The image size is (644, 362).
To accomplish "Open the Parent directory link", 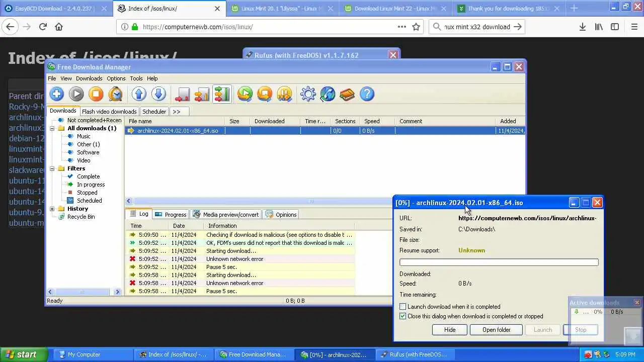I will pos(27,96).
